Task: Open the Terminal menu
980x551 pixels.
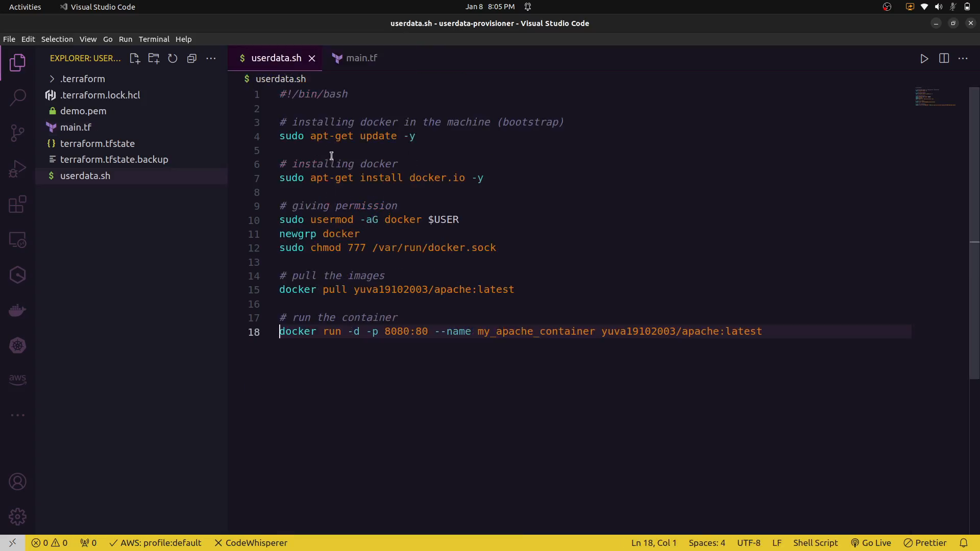Action: [x=154, y=39]
